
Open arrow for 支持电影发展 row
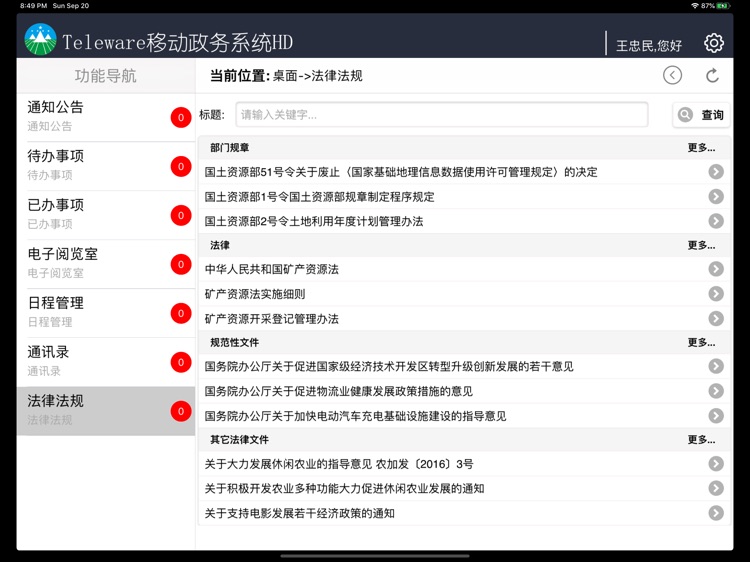click(716, 513)
